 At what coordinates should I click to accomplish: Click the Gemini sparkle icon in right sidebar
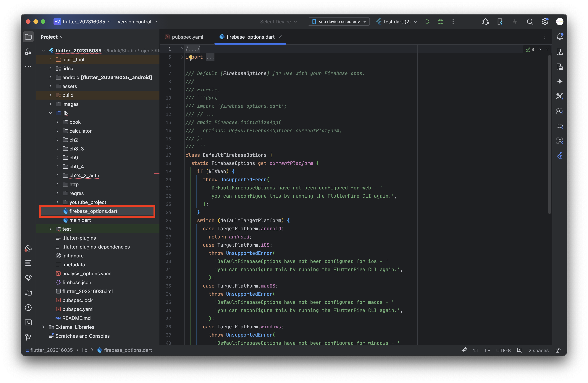560,82
